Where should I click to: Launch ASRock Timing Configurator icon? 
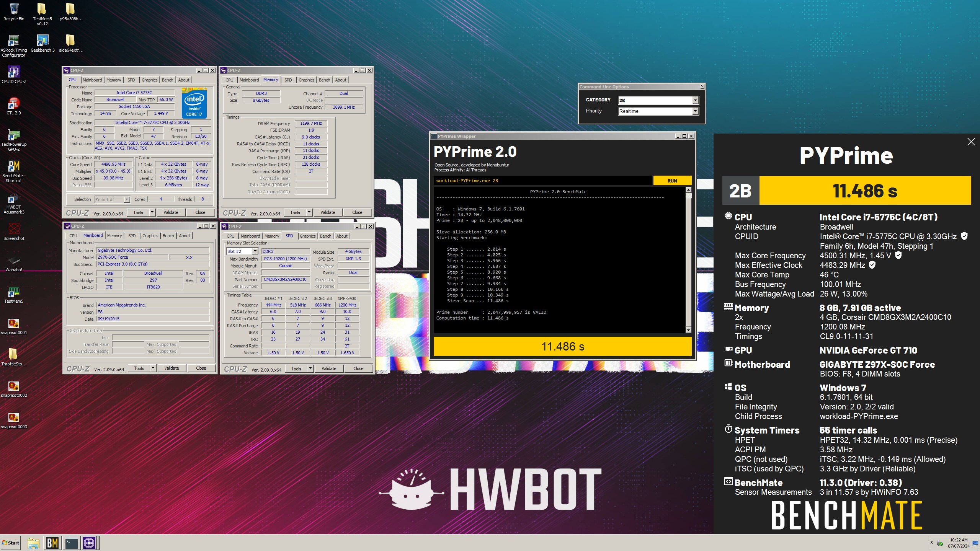pyautogui.click(x=14, y=46)
